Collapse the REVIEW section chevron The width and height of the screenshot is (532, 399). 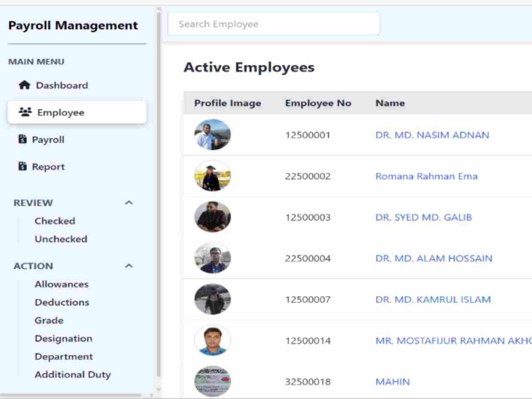(x=129, y=203)
